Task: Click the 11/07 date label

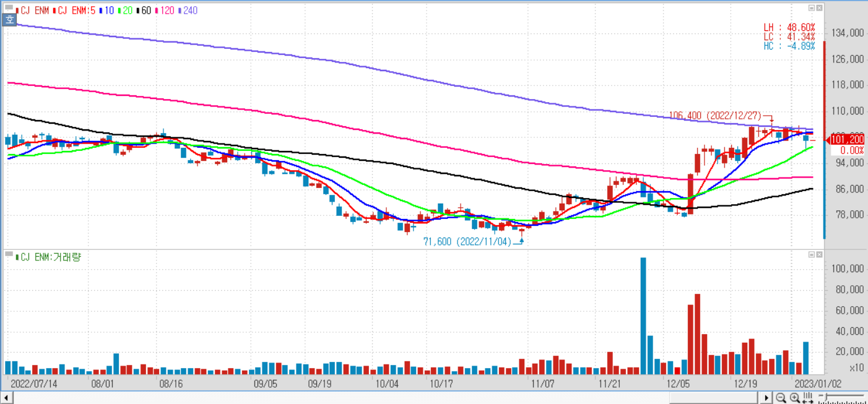Action: click(x=542, y=384)
